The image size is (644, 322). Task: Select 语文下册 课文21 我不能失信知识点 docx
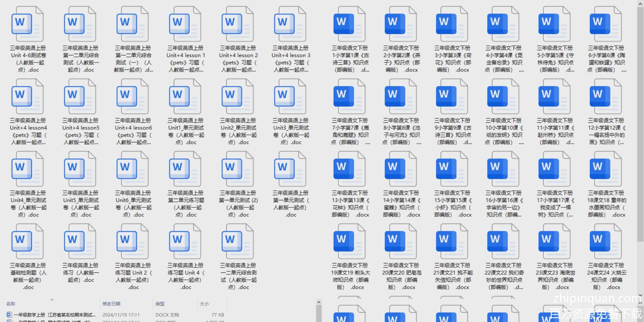[452, 241]
